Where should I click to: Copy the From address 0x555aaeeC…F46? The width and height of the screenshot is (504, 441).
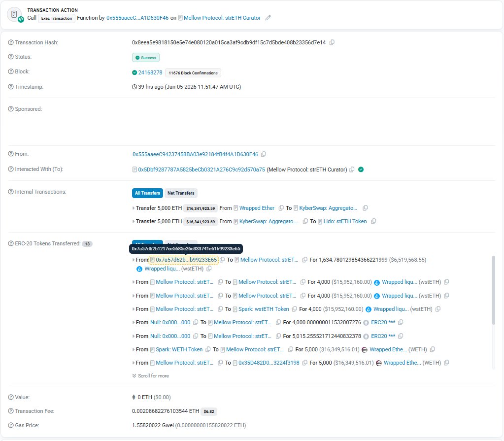(263, 154)
